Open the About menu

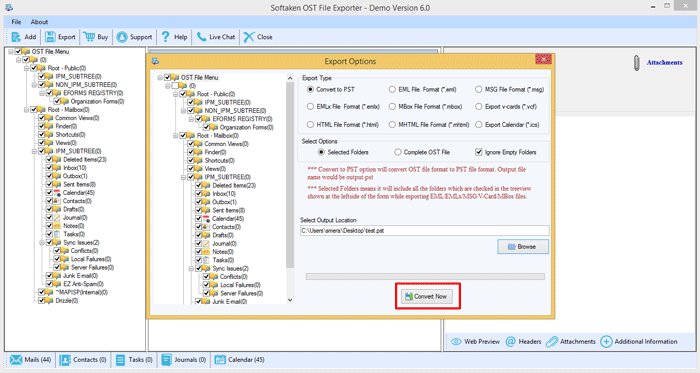coord(39,22)
